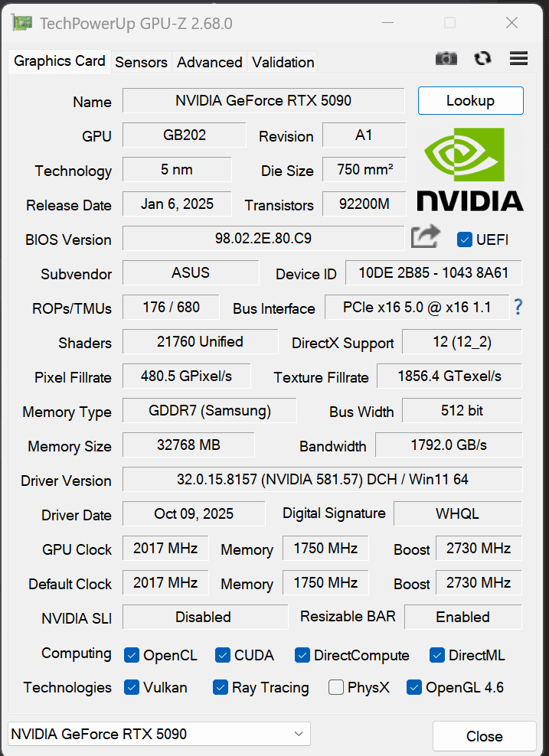Image resolution: width=549 pixels, height=756 pixels.
Task: Toggle the UEFI checkbox
Action: point(464,240)
